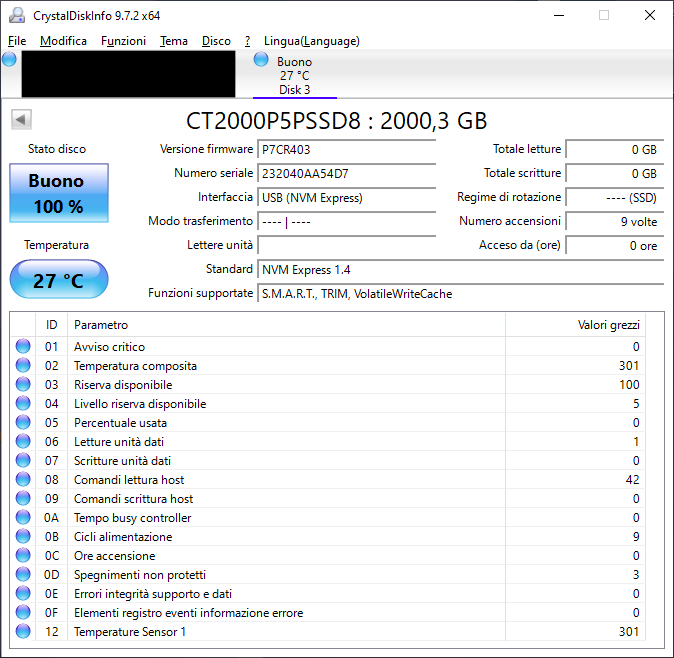This screenshot has width=674, height=658.
Task: Click the 27 °C temperature button
Action: 59,279
